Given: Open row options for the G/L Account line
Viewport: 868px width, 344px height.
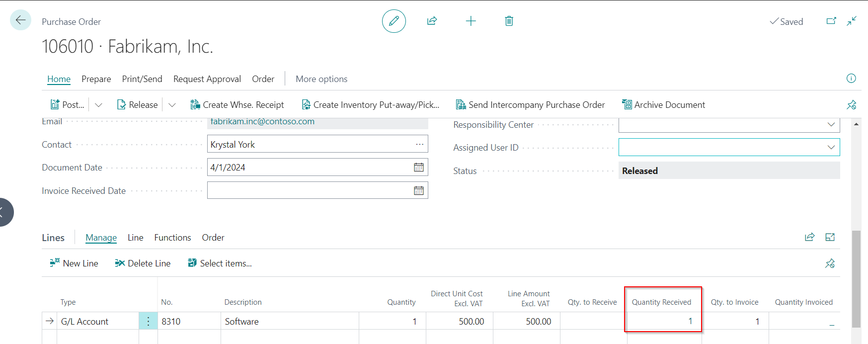Looking at the screenshot, I should [x=148, y=321].
